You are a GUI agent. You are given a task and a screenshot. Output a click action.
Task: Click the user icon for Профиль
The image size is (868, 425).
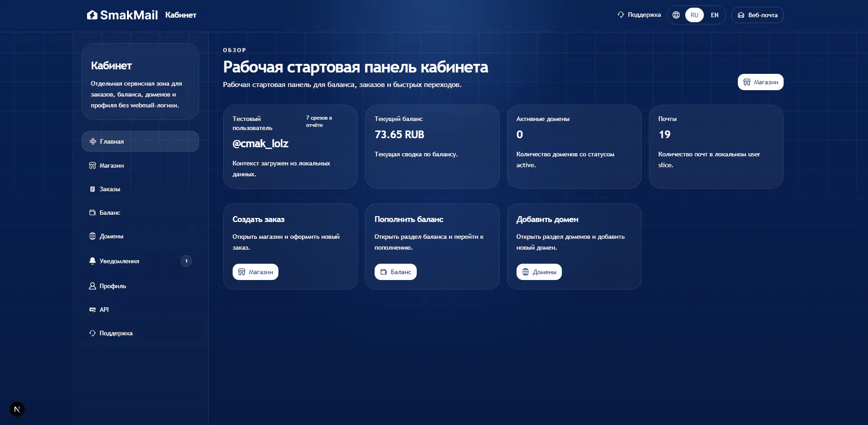pyautogui.click(x=93, y=286)
